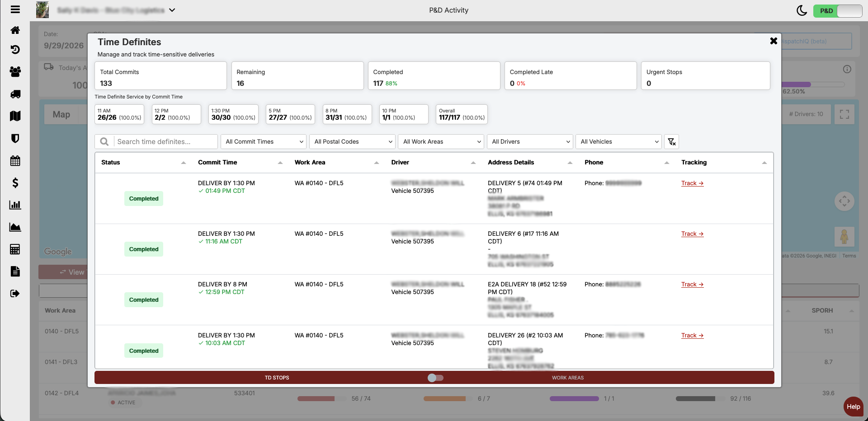
Task: Click the user profile avatar
Action: 42,10
